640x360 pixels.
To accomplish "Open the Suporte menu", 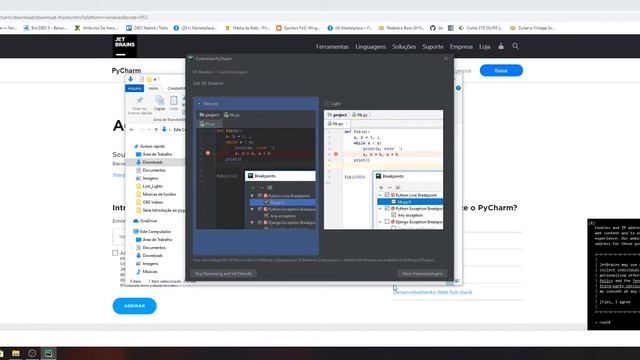I will pos(433,47).
